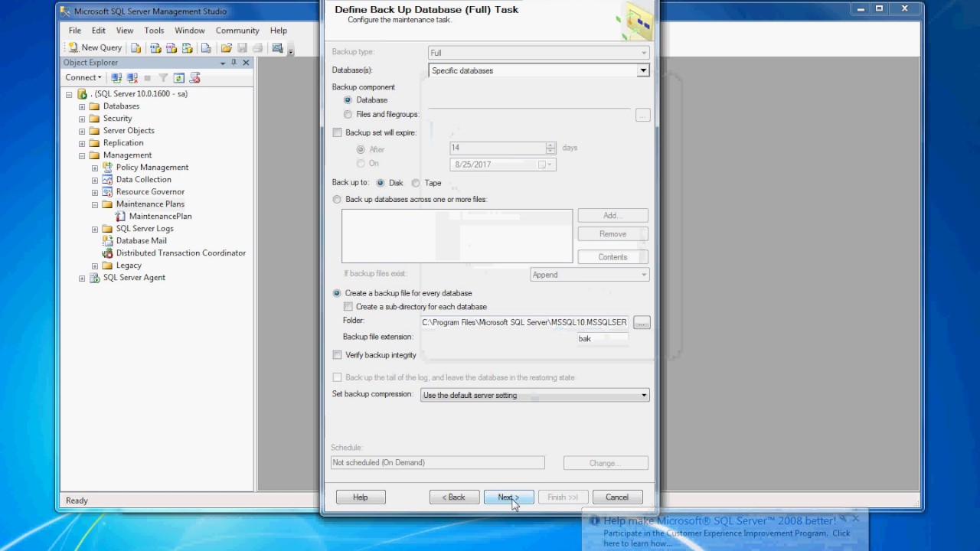Click the Filter funnel icon in Object Explorer
This screenshot has height=551, width=980.
tap(163, 77)
